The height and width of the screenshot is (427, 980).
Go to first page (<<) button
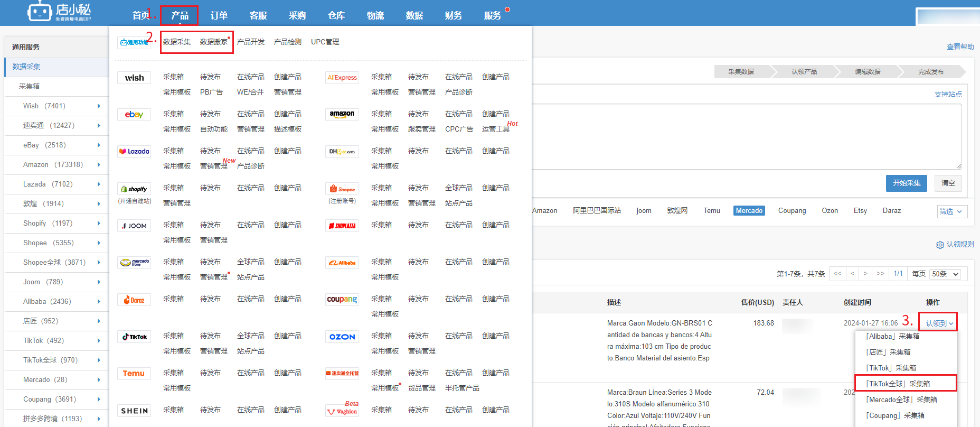click(x=837, y=274)
